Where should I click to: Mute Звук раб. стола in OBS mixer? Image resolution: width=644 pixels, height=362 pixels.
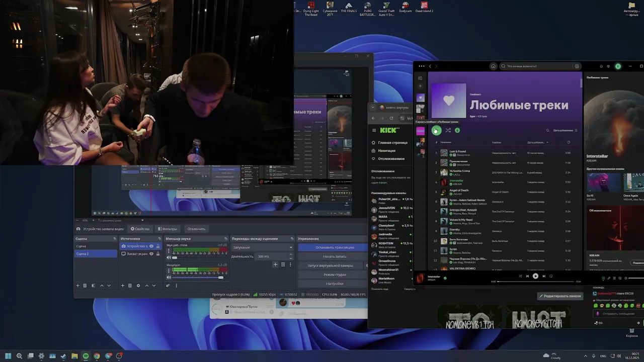(169, 257)
